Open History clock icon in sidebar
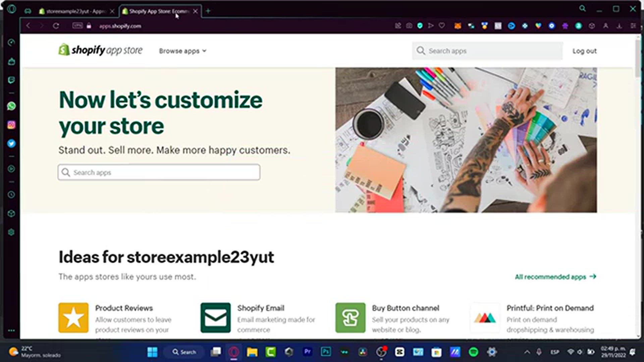Image resolution: width=644 pixels, height=362 pixels. [x=11, y=195]
